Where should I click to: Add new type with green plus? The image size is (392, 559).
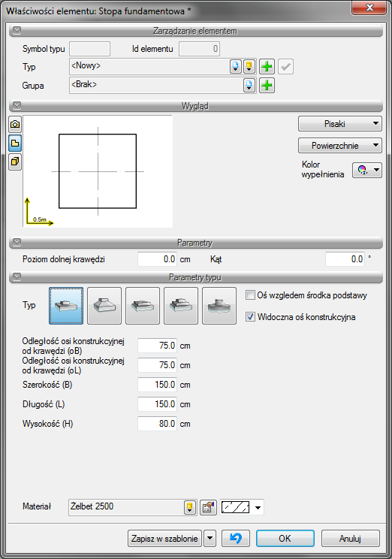(x=267, y=67)
